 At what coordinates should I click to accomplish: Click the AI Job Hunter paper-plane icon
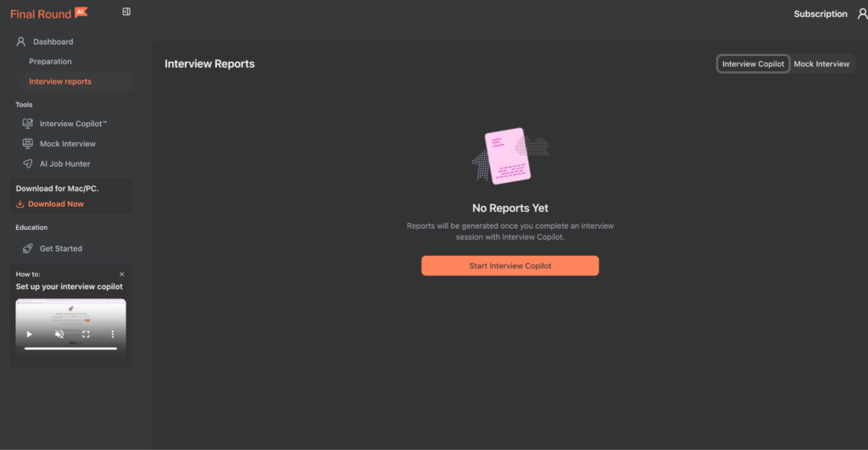click(27, 164)
